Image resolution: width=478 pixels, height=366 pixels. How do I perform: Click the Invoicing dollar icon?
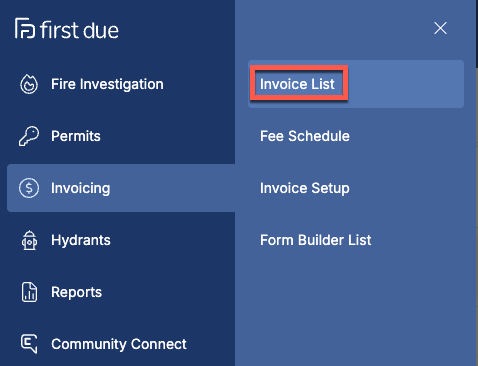click(x=29, y=188)
